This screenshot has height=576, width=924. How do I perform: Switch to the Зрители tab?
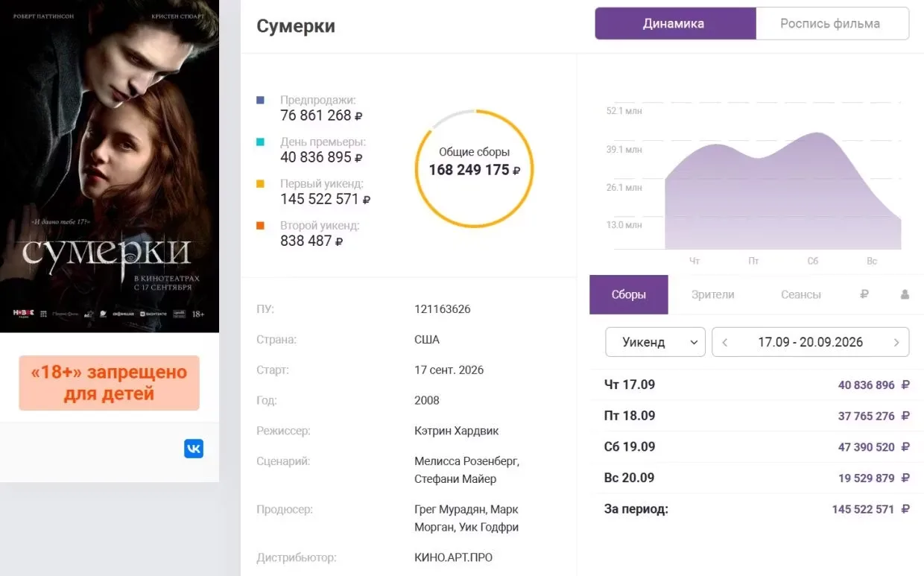point(713,294)
